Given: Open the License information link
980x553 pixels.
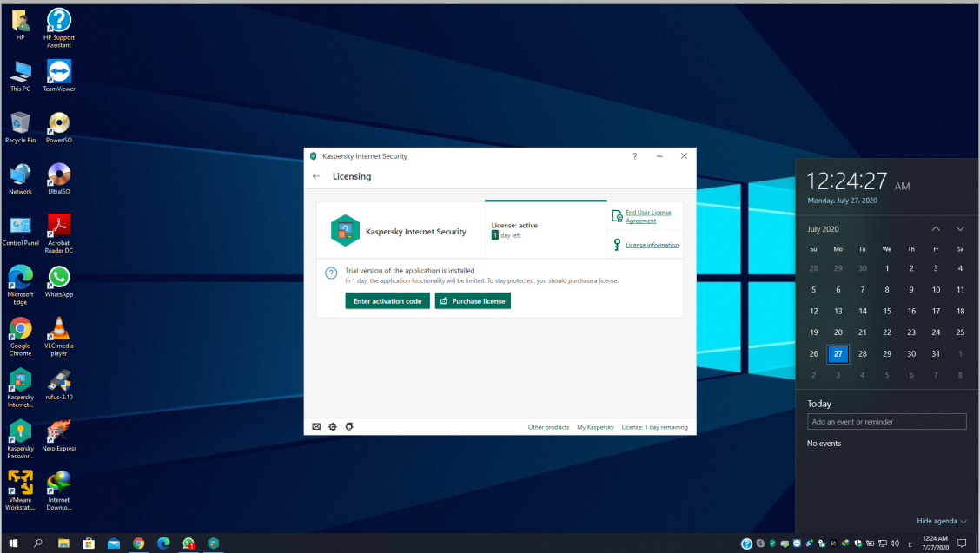Looking at the screenshot, I should 652,245.
